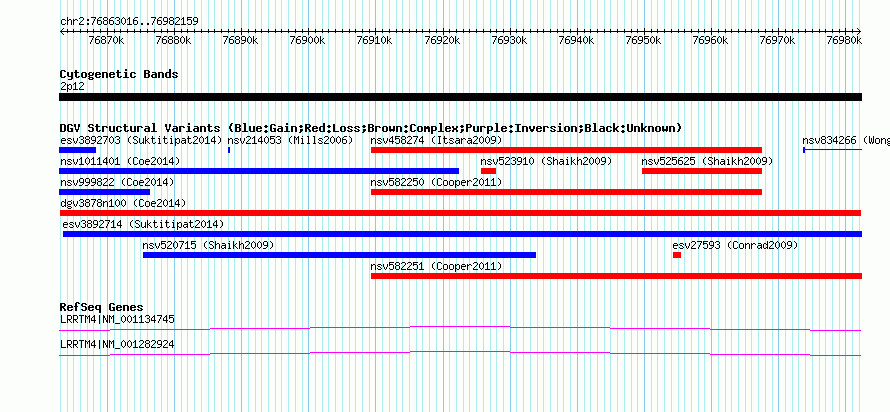Click the blue nsv1011401 gain bar
The width and height of the screenshot is (890, 412).
[259, 171]
